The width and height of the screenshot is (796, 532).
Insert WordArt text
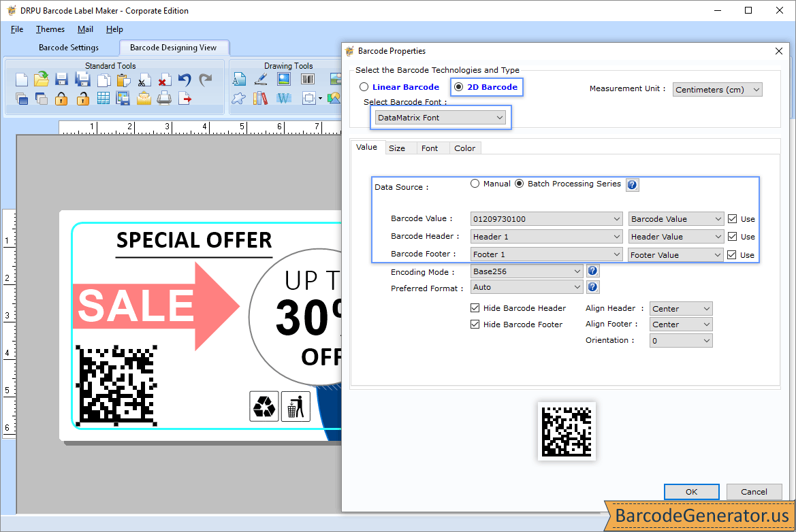point(284,99)
